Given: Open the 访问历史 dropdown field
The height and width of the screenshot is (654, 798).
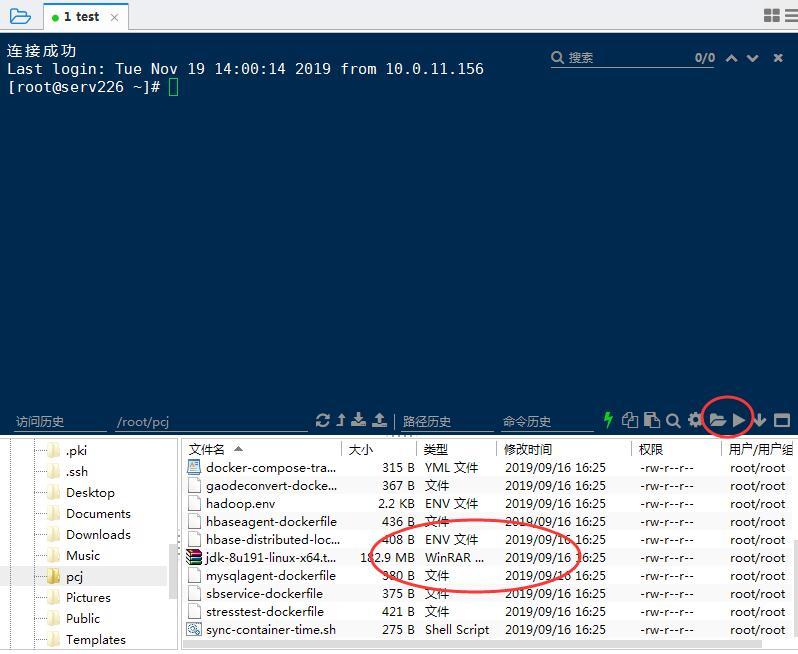Looking at the screenshot, I should [x=61, y=422].
